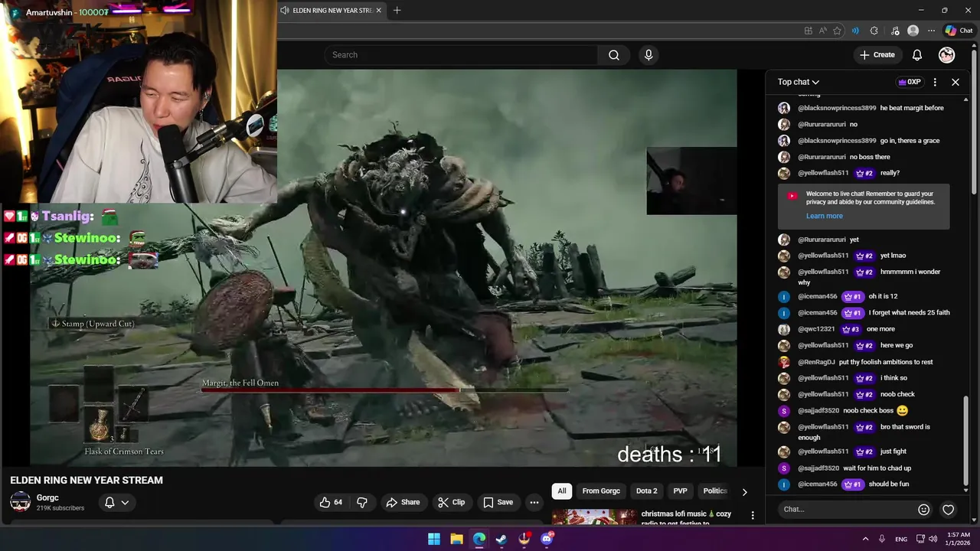Open Read aloud in address bar
The image size is (980, 551).
822,31
